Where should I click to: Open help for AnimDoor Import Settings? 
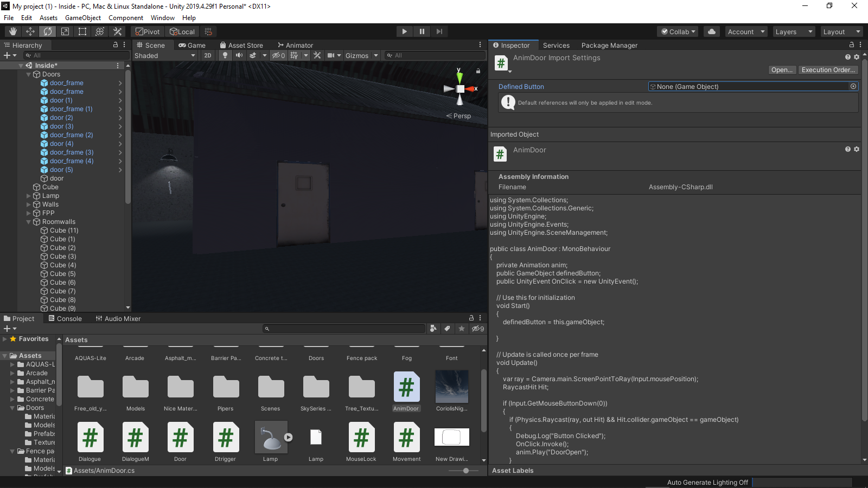(x=848, y=57)
